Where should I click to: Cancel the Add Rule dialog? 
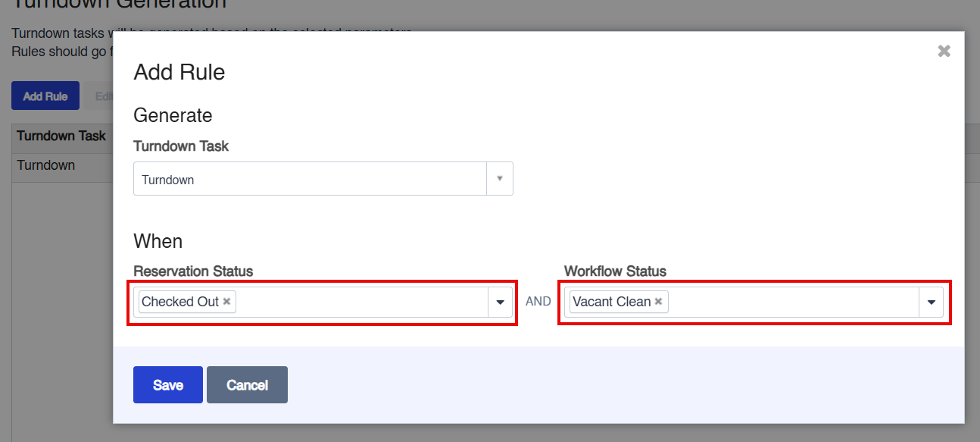[247, 384]
